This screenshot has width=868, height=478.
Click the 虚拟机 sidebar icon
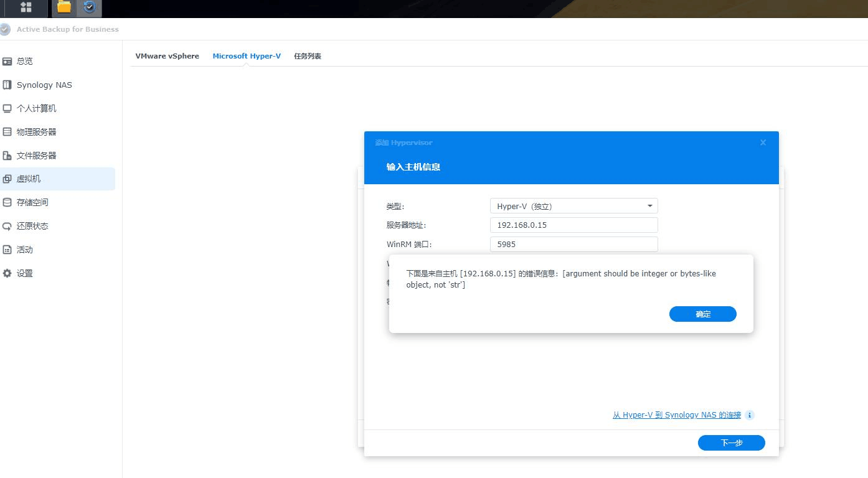[7, 179]
